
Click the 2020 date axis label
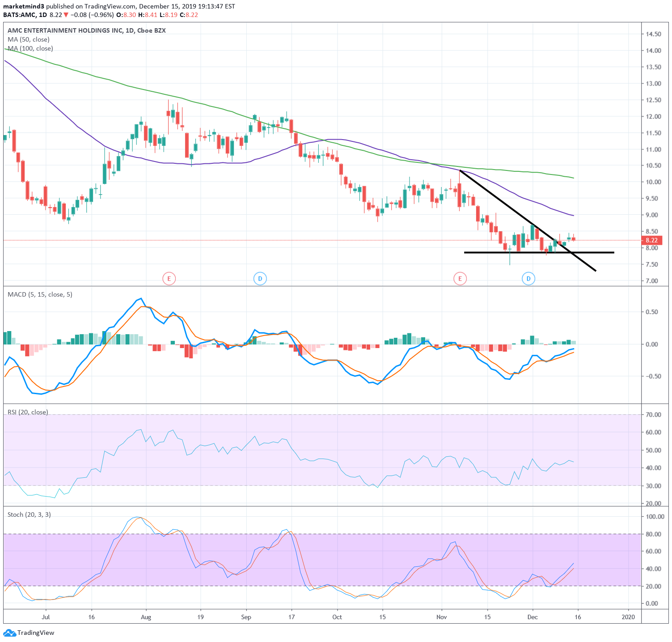tap(628, 617)
